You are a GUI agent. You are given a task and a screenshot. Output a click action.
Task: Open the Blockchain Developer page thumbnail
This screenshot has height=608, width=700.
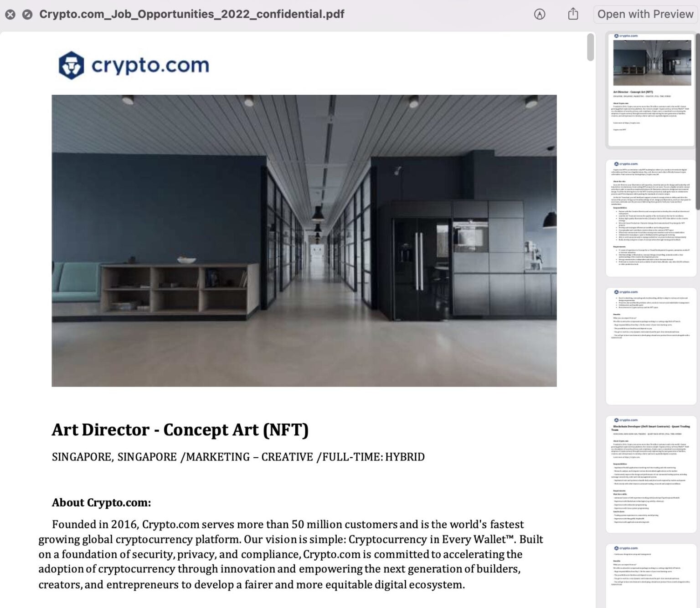coord(651,474)
